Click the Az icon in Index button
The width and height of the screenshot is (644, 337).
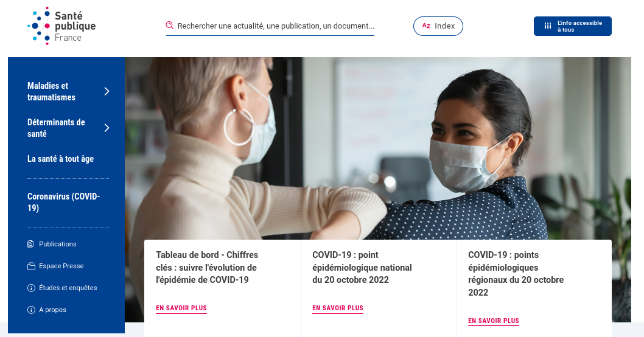pyautogui.click(x=426, y=26)
